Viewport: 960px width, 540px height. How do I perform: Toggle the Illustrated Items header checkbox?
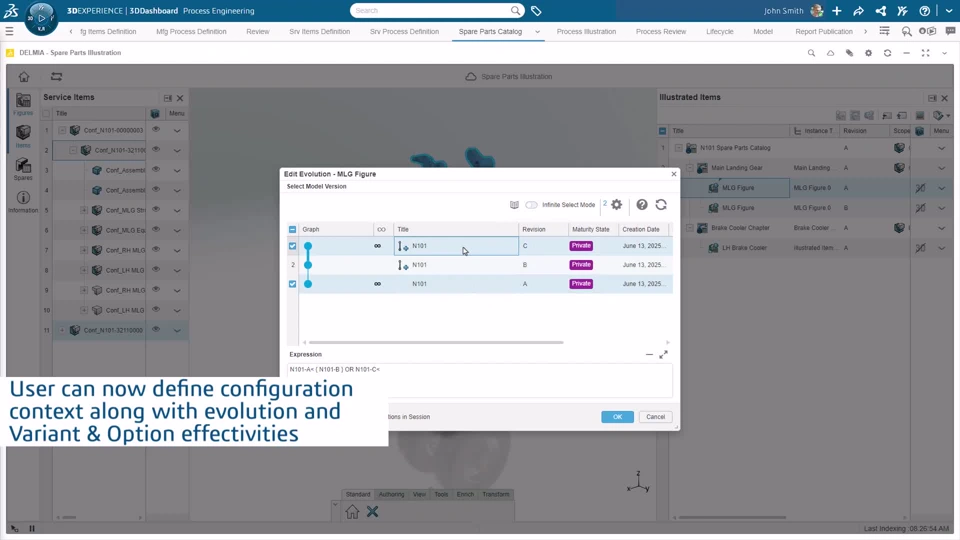tap(662, 130)
